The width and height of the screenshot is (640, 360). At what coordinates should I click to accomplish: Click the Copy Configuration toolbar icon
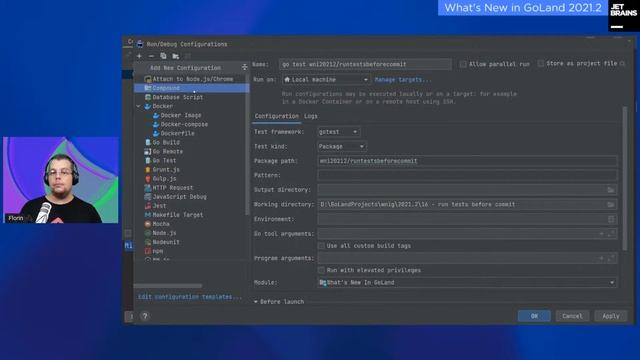pyautogui.click(x=163, y=56)
